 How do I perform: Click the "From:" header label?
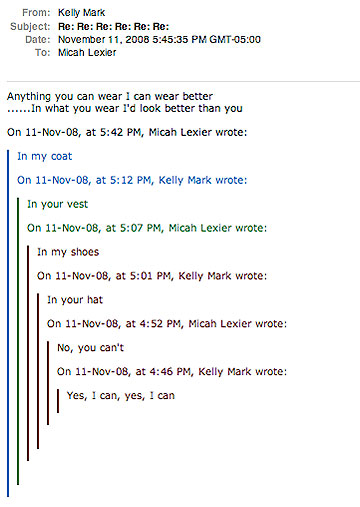36,13
